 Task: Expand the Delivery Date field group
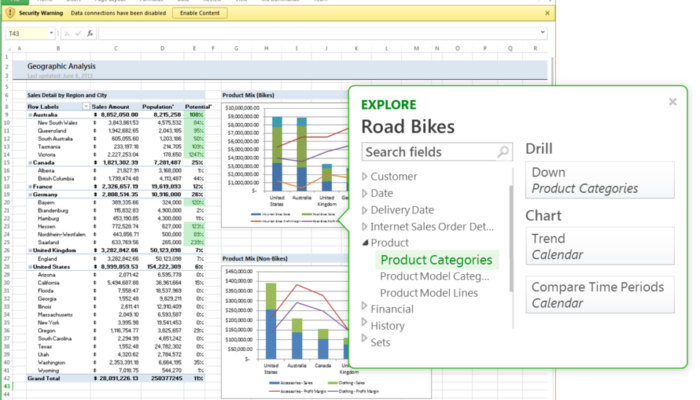pos(364,210)
